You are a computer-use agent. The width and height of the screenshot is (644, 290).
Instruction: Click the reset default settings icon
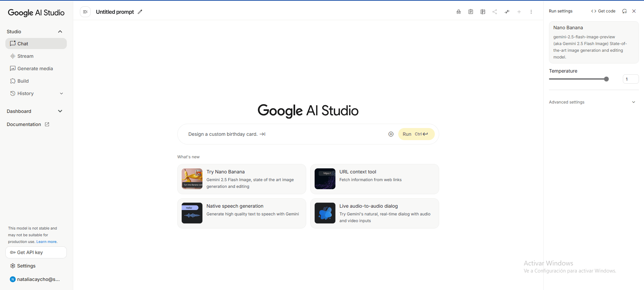pyautogui.click(x=625, y=11)
